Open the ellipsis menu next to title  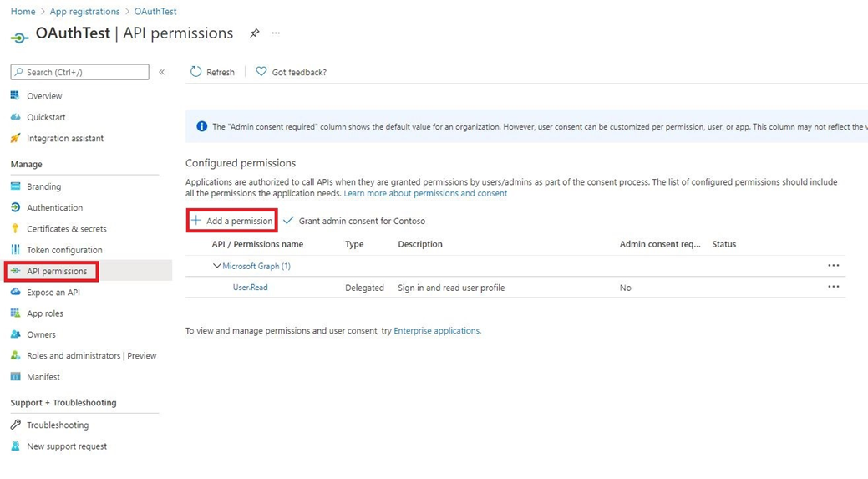tap(276, 33)
